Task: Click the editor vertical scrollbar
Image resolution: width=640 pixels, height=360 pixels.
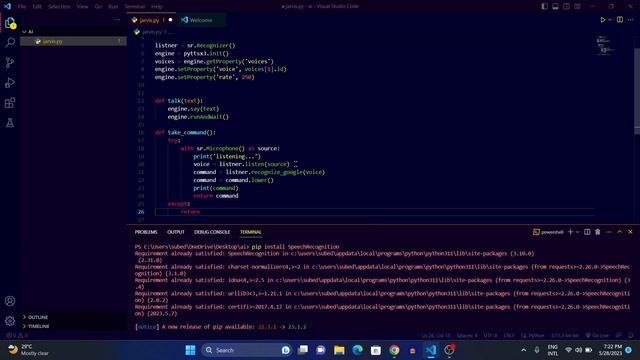Action: click(637, 90)
